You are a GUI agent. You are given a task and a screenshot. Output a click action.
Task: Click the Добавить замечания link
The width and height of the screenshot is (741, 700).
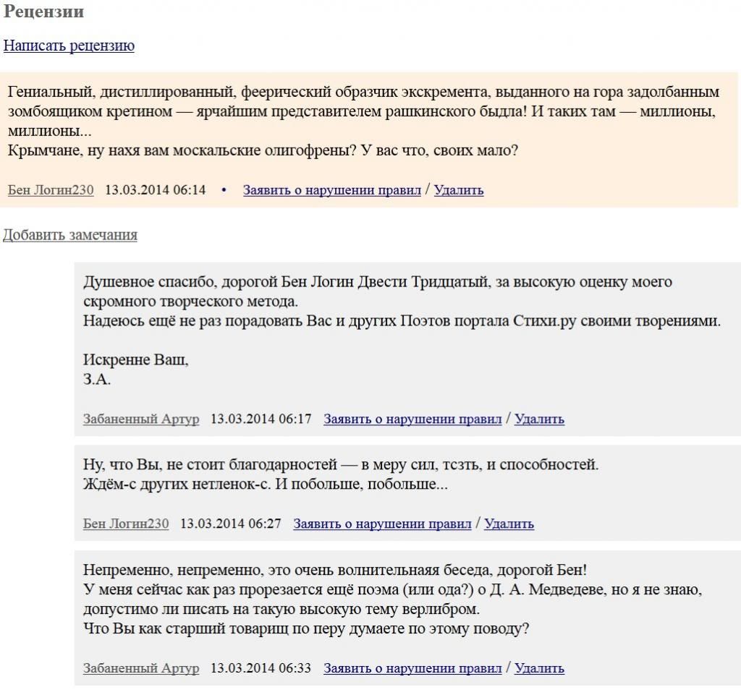click(x=70, y=235)
